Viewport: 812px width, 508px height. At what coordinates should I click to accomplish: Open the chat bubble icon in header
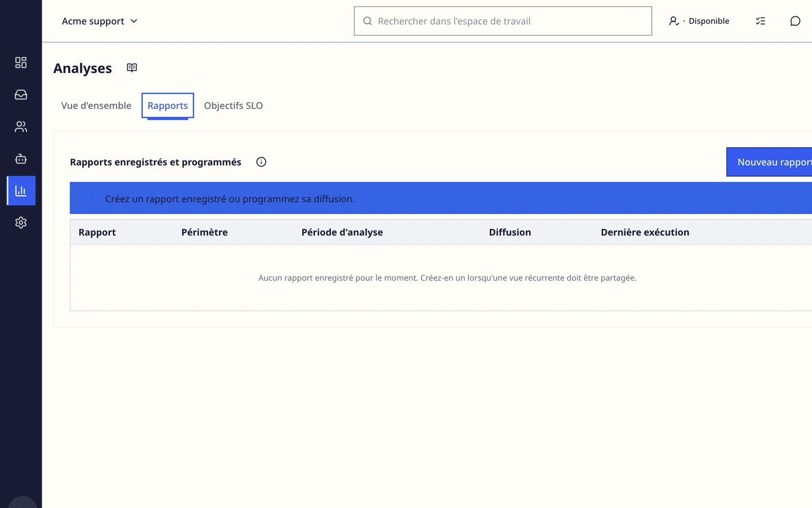[x=795, y=21]
